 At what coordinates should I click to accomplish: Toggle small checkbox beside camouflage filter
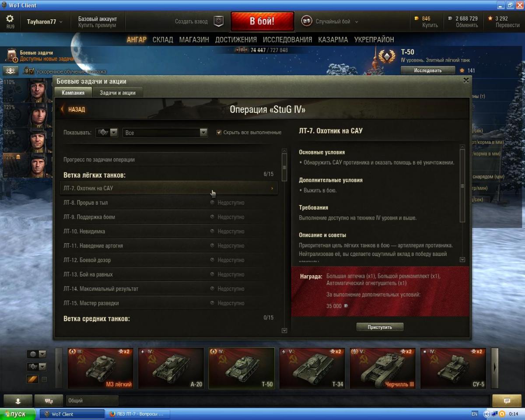(x=44, y=379)
